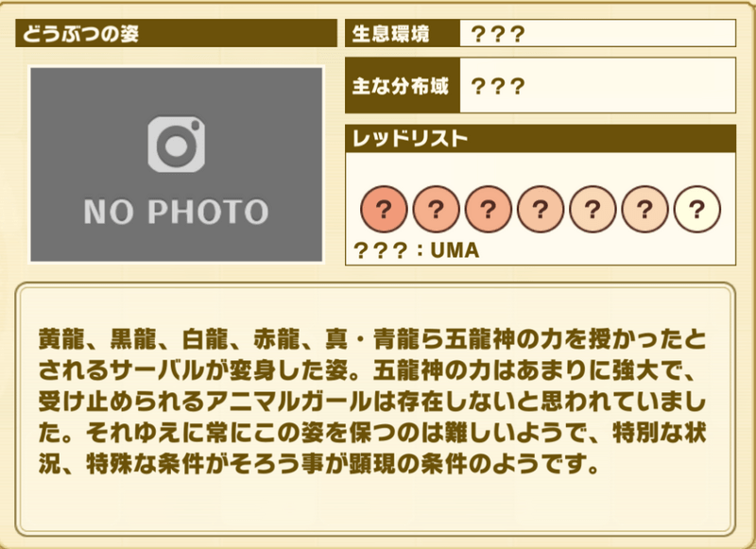Viewport: 756px width, 549px height.
Task: Click the camera icon in the photo placeholder
Action: tap(177, 145)
